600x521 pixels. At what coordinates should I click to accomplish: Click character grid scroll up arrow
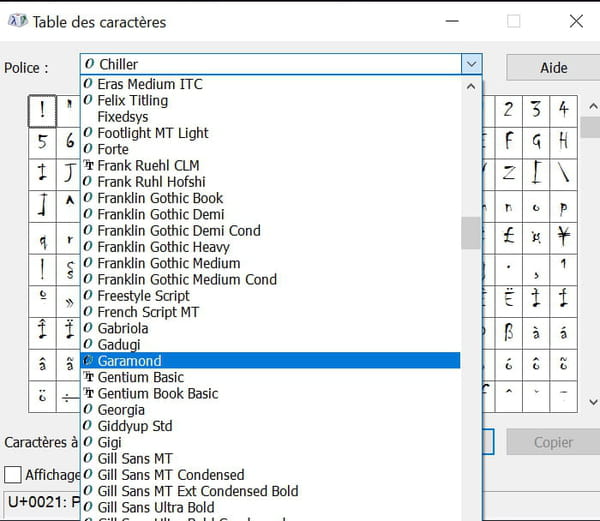593,106
